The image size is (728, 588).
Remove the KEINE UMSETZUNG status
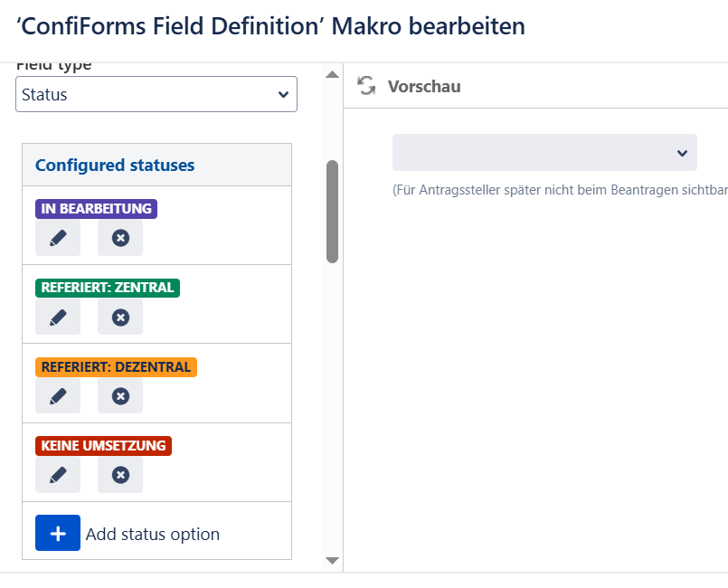[x=120, y=475]
